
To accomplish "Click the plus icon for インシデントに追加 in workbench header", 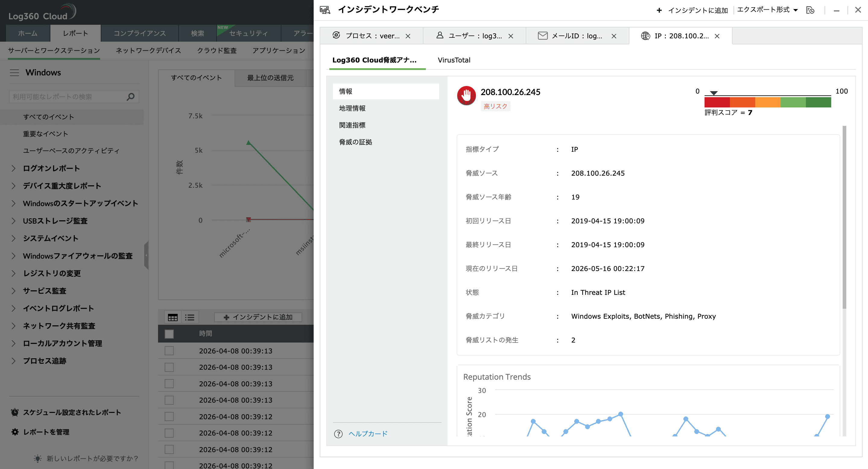I will pyautogui.click(x=659, y=11).
